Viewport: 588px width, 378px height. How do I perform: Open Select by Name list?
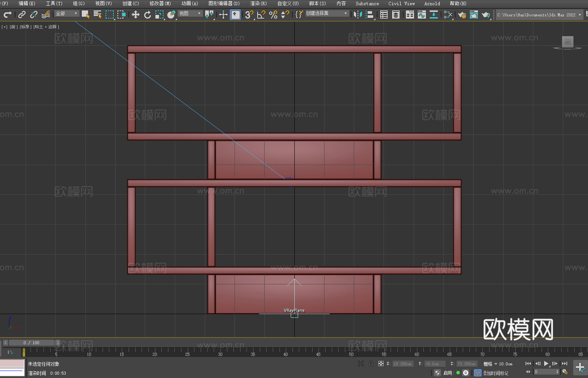coord(98,14)
